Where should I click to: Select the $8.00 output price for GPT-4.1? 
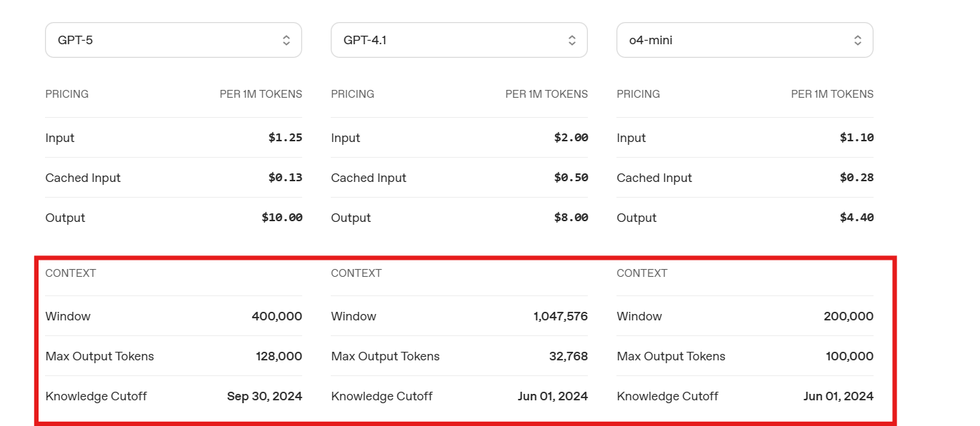[x=571, y=218]
